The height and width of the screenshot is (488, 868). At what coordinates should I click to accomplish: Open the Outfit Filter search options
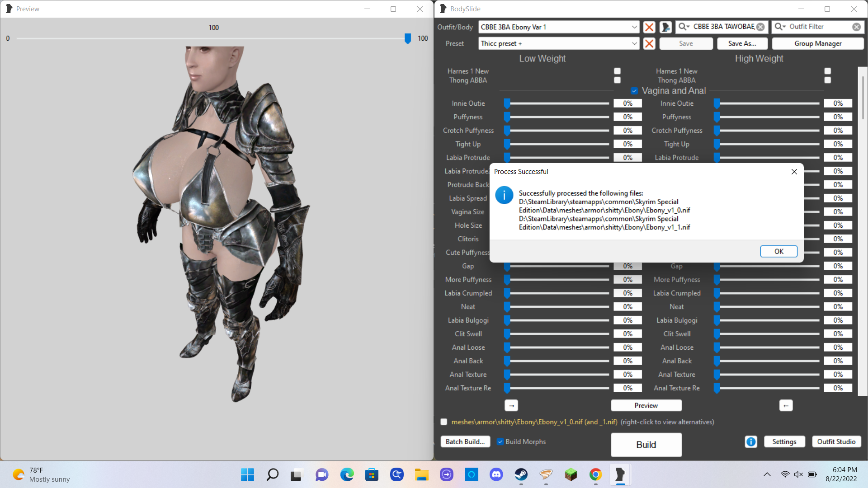click(x=780, y=27)
